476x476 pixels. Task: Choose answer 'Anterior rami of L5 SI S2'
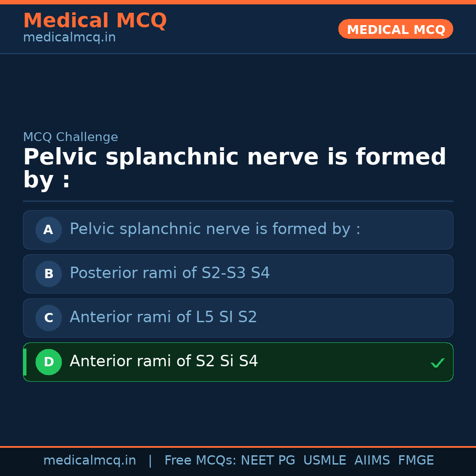point(163,317)
